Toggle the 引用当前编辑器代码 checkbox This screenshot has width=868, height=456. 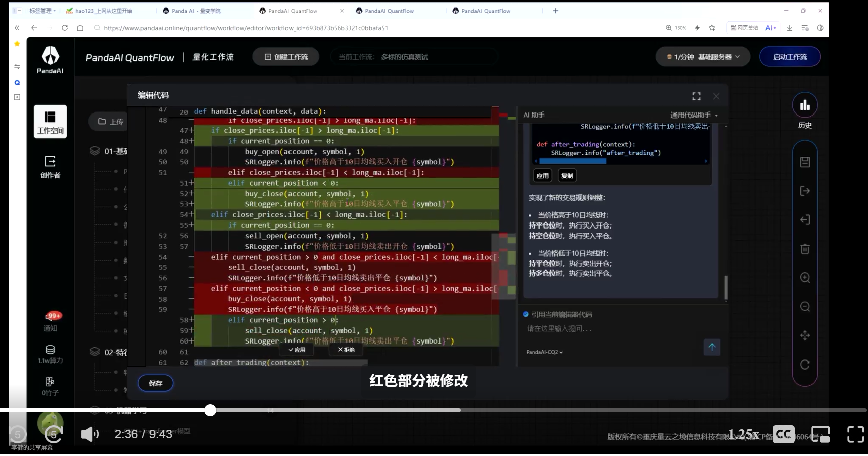tap(526, 314)
